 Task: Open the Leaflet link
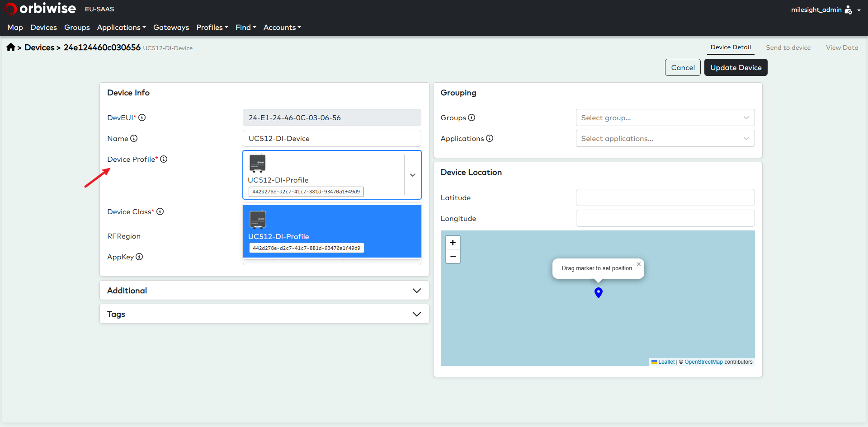pos(666,362)
